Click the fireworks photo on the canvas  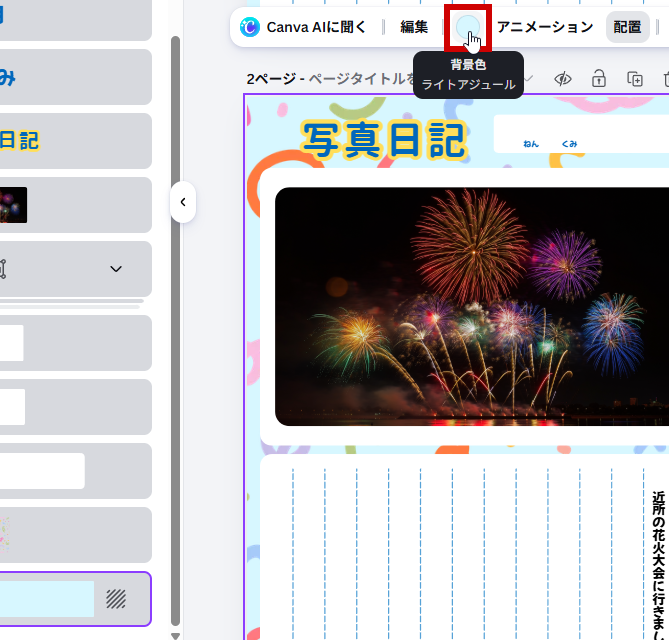coord(471,306)
